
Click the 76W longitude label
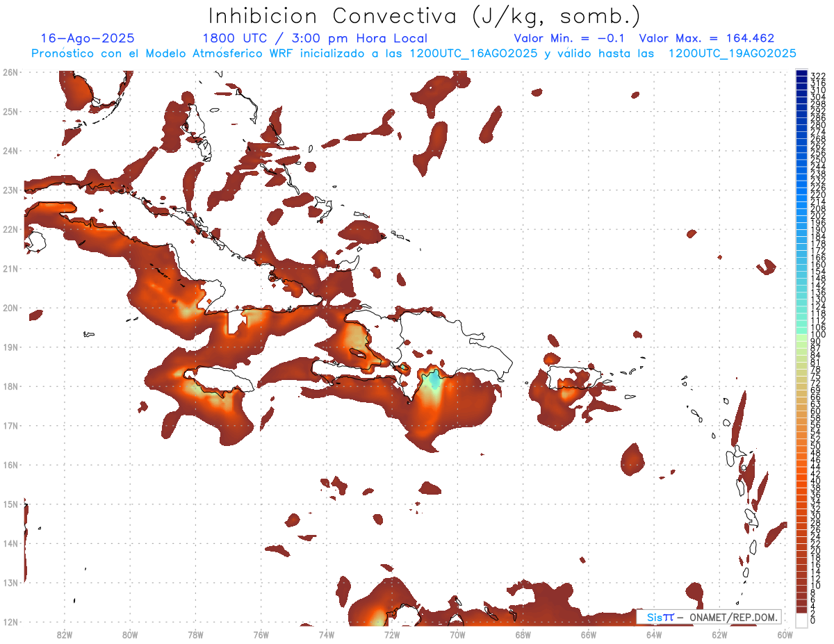[x=261, y=634]
